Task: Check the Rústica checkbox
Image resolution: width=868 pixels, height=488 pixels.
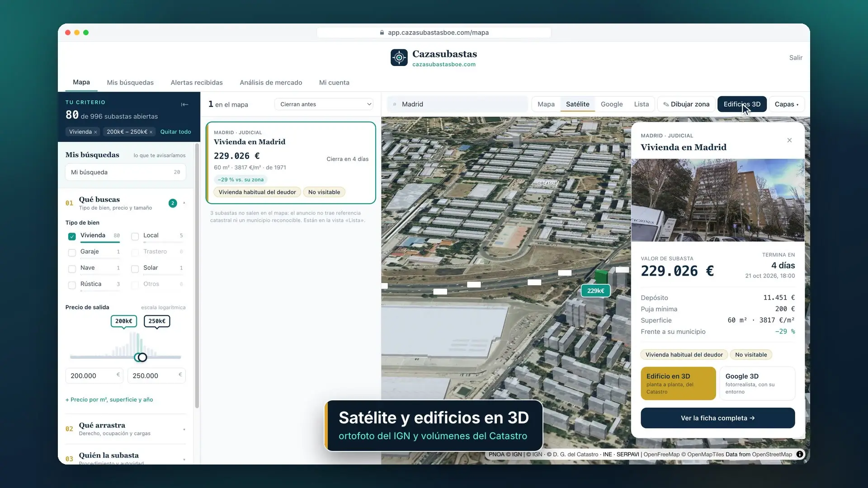Action: [72, 285]
